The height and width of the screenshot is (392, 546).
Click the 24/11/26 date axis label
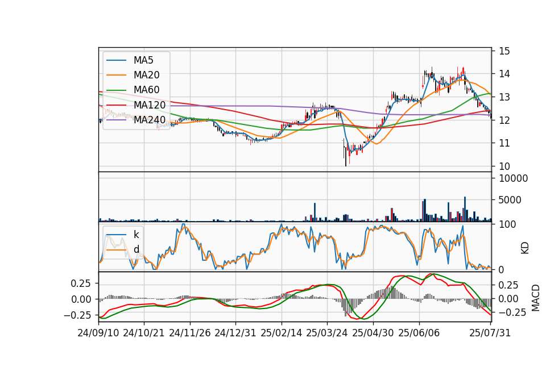click(x=190, y=333)
